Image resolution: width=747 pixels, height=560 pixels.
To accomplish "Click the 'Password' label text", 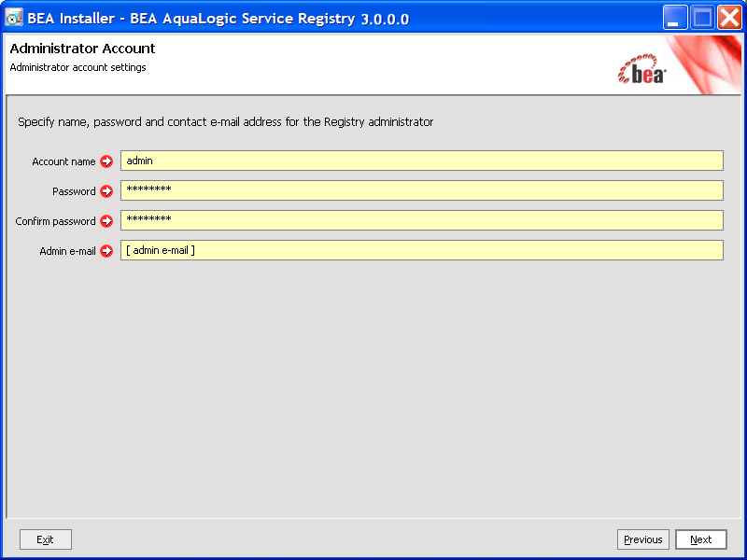I will click(74, 191).
